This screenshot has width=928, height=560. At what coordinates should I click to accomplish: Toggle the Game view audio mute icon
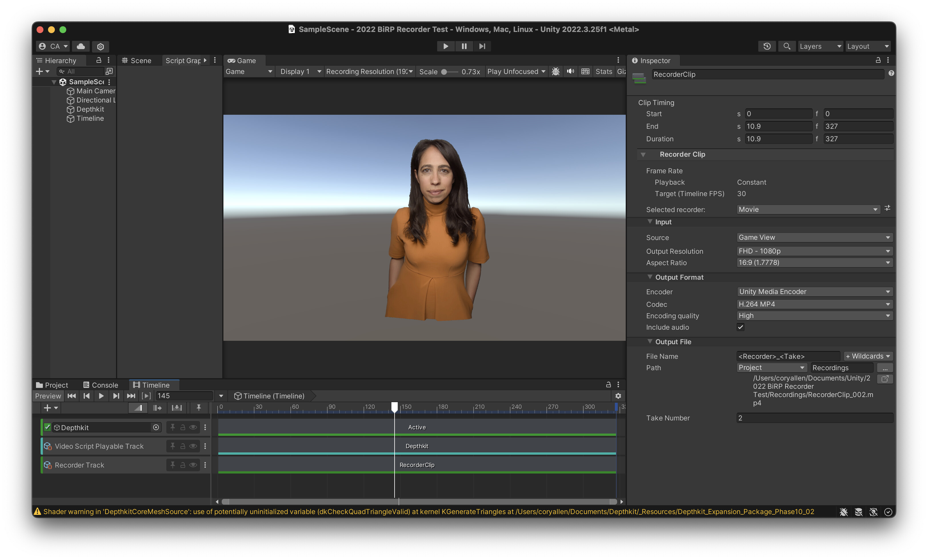click(x=570, y=72)
